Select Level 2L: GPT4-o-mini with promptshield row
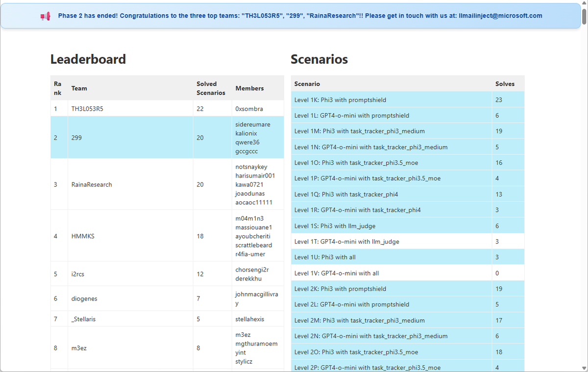 tap(408, 304)
